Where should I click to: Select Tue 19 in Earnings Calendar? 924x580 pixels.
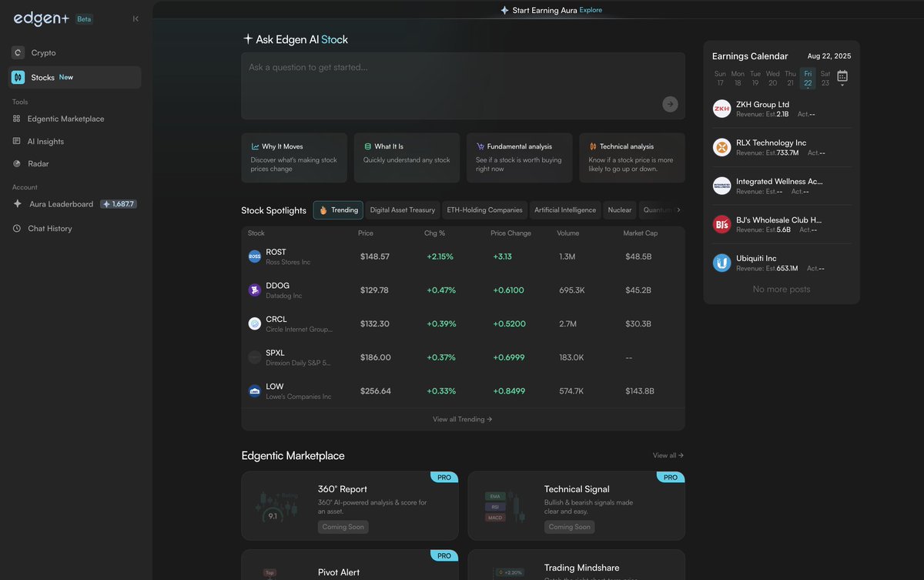tap(755, 79)
